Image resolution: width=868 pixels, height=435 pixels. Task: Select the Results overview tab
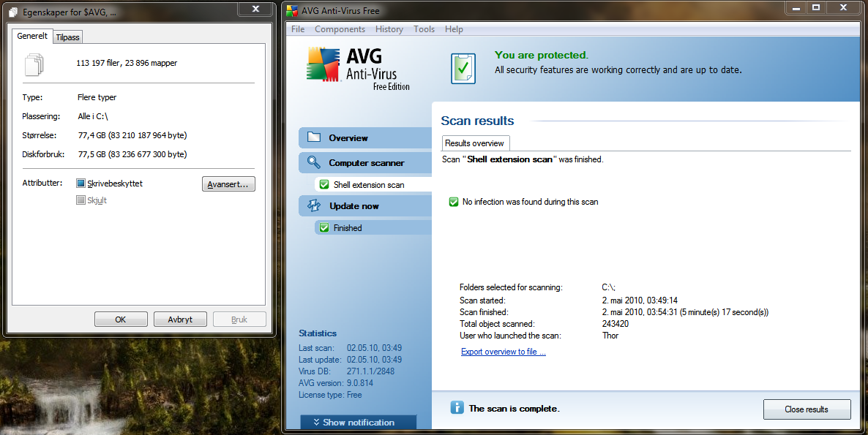click(x=475, y=143)
